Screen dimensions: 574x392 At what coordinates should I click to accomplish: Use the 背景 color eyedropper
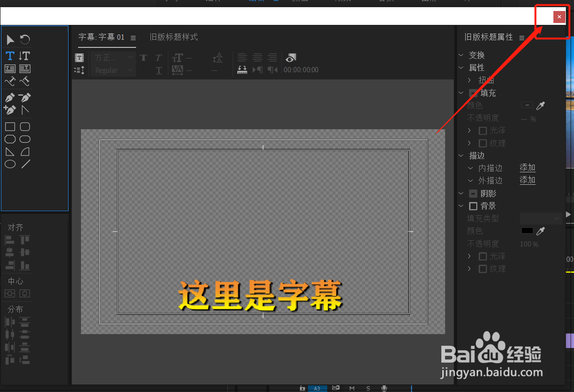pos(540,231)
